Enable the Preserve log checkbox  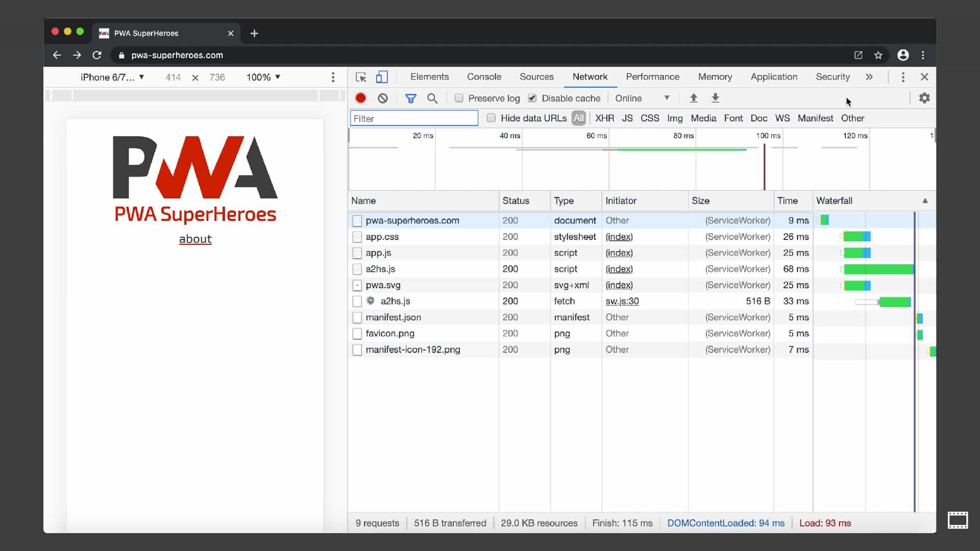459,98
